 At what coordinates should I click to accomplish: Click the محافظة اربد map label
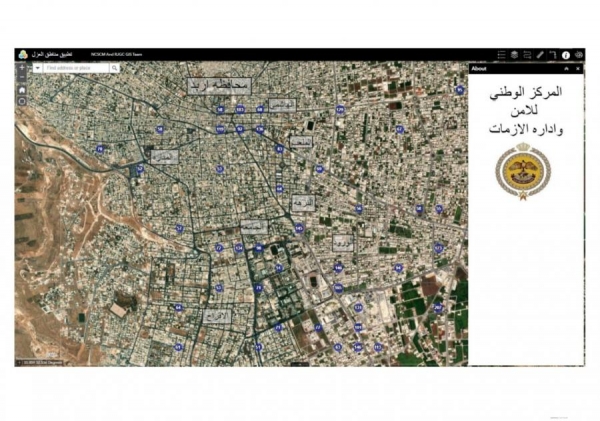[x=218, y=85]
